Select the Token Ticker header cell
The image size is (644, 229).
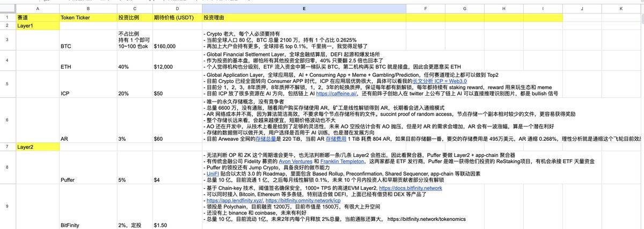point(87,18)
